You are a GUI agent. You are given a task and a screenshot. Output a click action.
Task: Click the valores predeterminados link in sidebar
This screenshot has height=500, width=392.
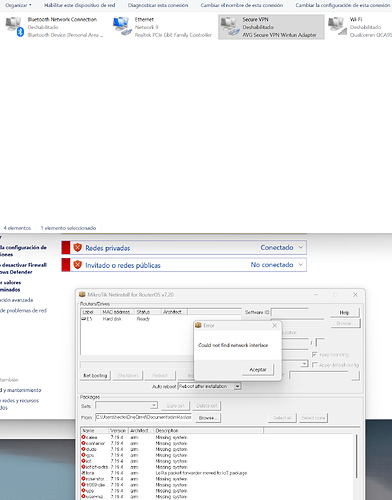11,286
